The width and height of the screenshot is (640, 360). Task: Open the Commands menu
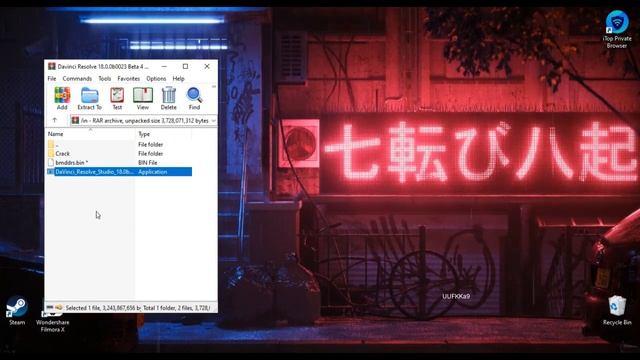(x=77, y=78)
